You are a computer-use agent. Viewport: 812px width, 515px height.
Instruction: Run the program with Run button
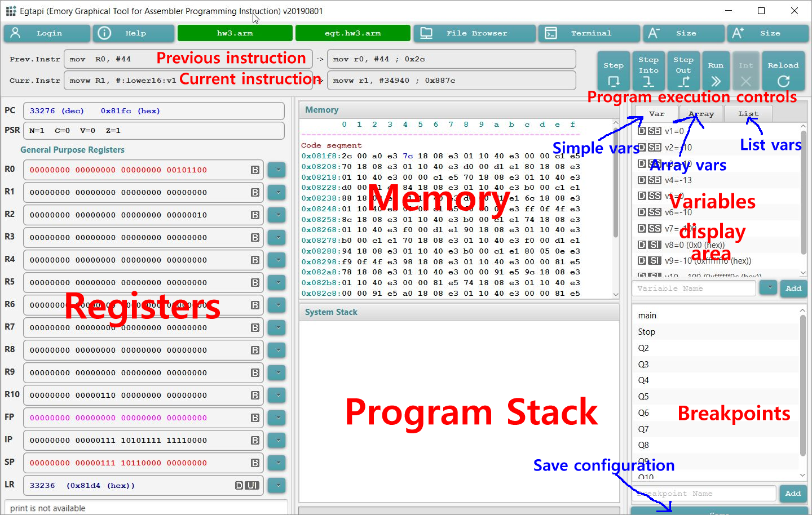[x=716, y=72]
